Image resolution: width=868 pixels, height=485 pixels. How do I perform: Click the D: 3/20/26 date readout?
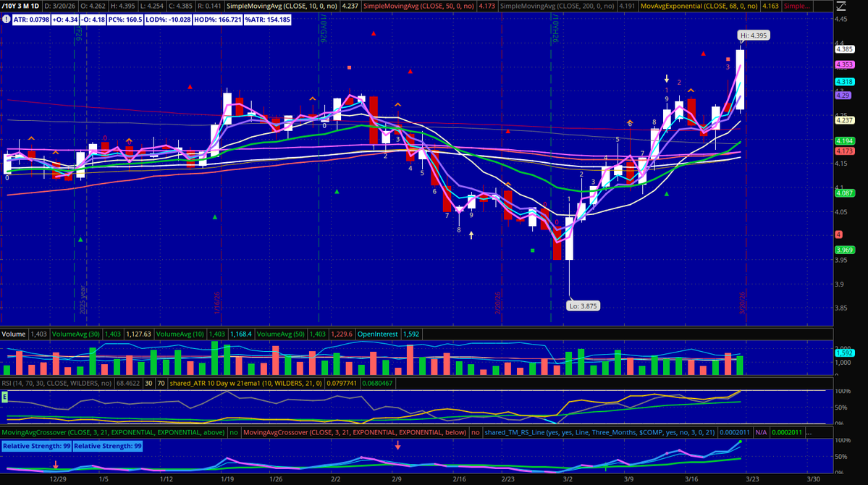tap(60, 6)
